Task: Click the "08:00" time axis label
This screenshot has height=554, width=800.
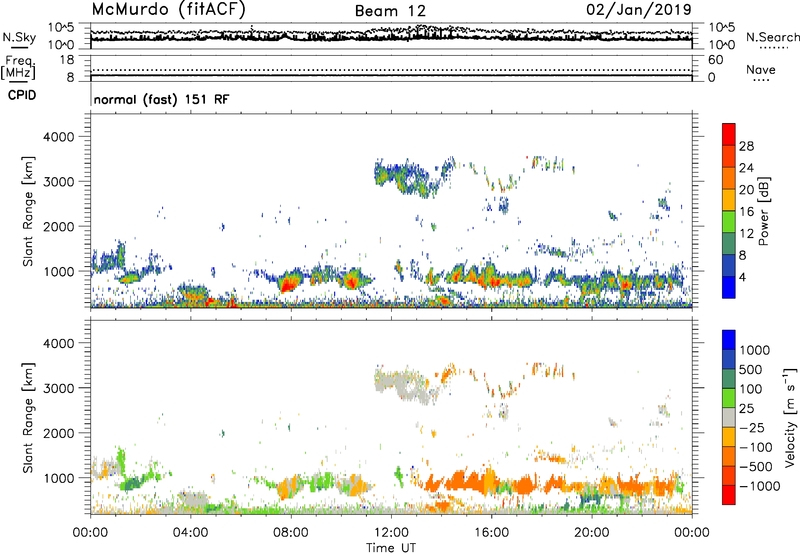Action: click(291, 533)
